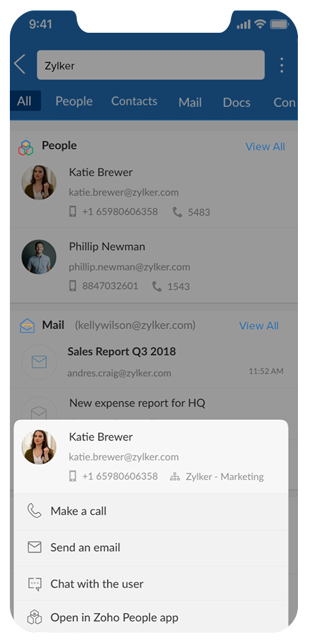Open Katie Brewer's avatar in People list
Screen dimensions: 309x644
coord(39,182)
